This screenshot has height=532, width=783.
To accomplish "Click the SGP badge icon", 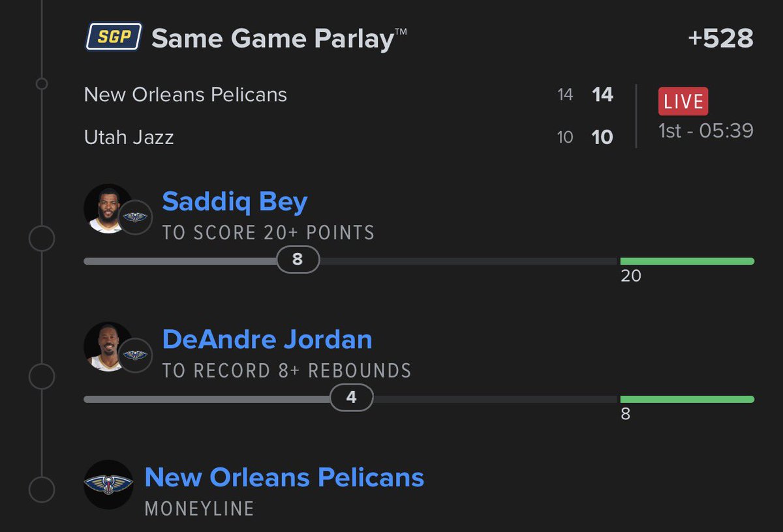I will coord(114,37).
